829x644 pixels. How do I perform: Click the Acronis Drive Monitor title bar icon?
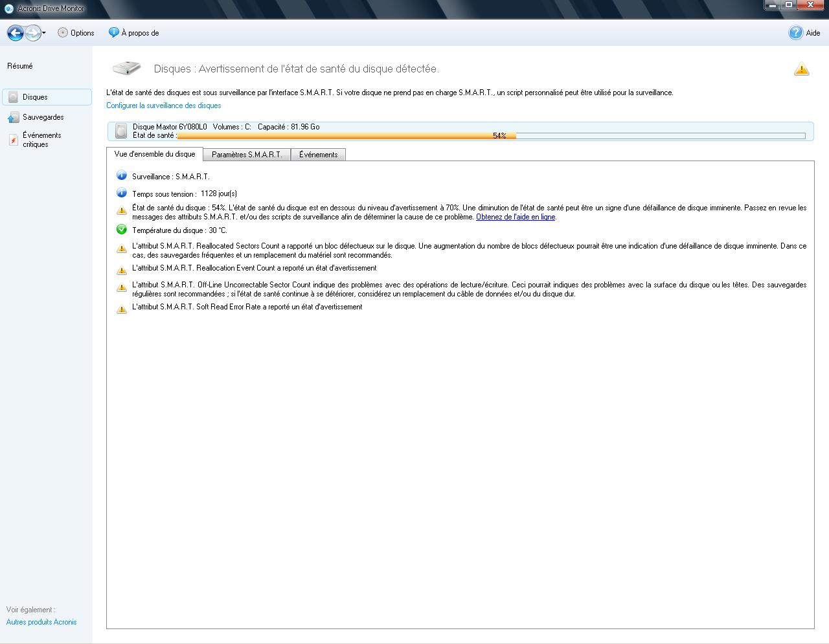pos(9,8)
